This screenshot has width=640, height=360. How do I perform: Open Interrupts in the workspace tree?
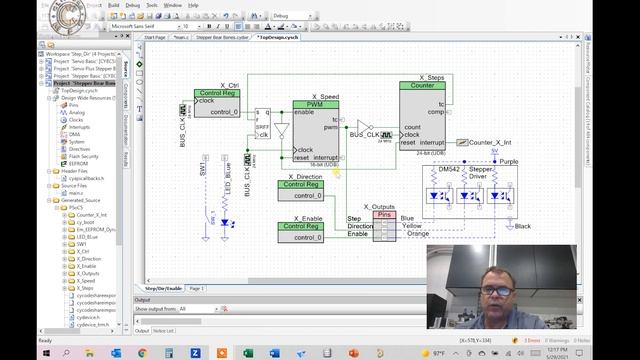pyautogui.click(x=79, y=127)
